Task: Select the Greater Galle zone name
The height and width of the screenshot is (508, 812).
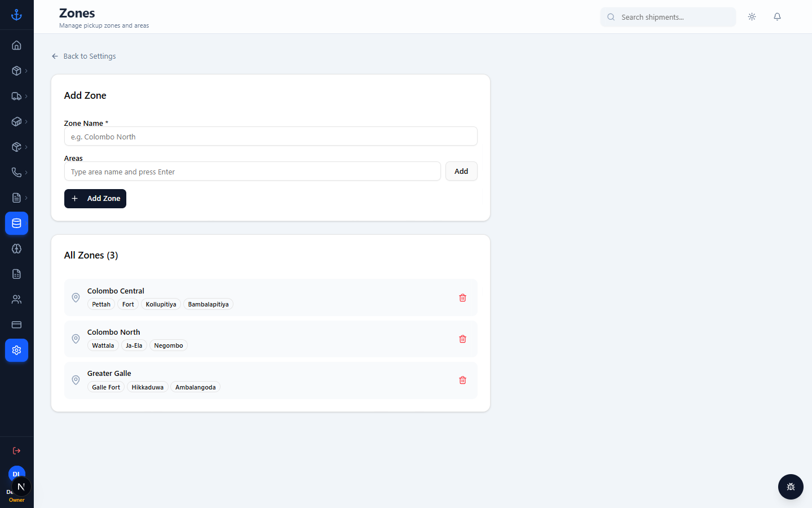Action: pyautogui.click(x=109, y=373)
